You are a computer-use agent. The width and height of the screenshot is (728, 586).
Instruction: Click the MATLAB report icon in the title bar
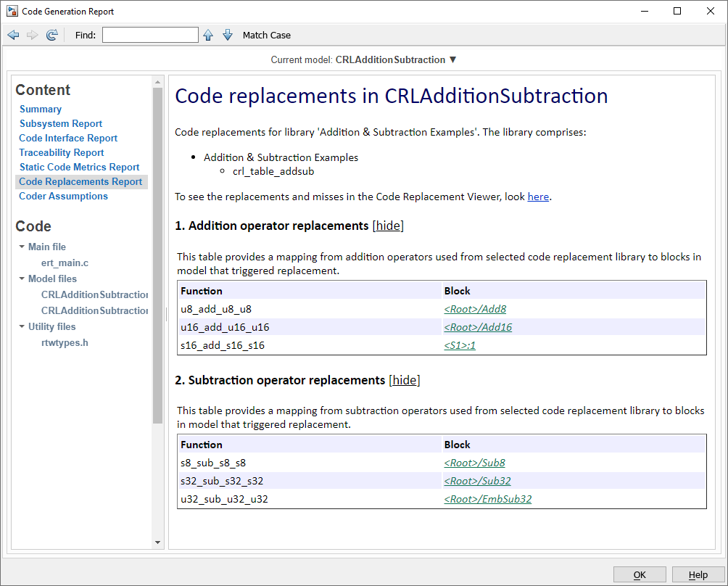tap(10, 11)
